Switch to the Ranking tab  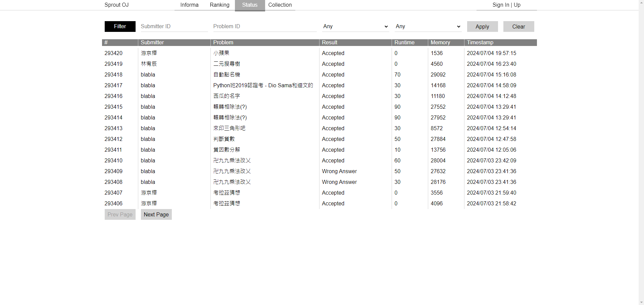[x=219, y=5]
